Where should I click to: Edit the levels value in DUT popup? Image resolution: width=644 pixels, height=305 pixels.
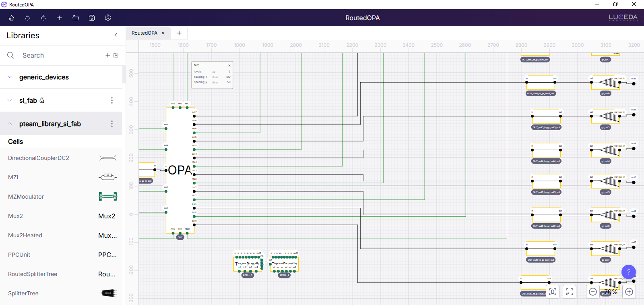(229, 72)
